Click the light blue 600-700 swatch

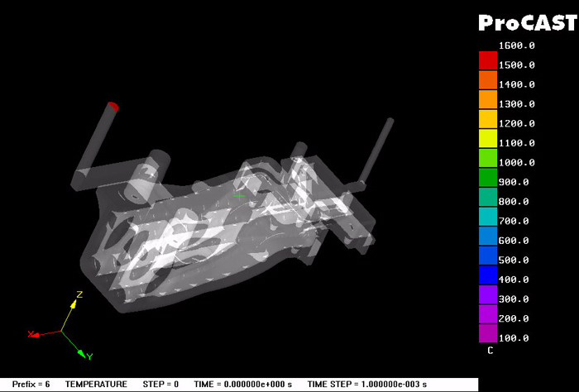488,237
